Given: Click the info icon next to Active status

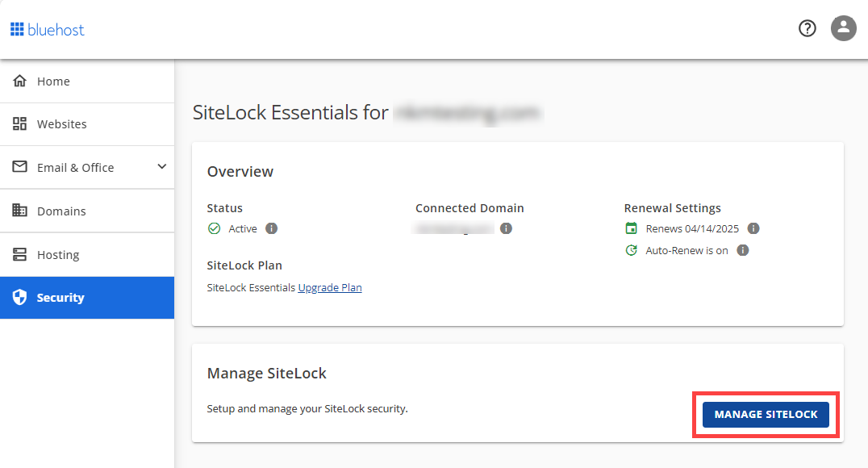Looking at the screenshot, I should [x=271, y=228].
